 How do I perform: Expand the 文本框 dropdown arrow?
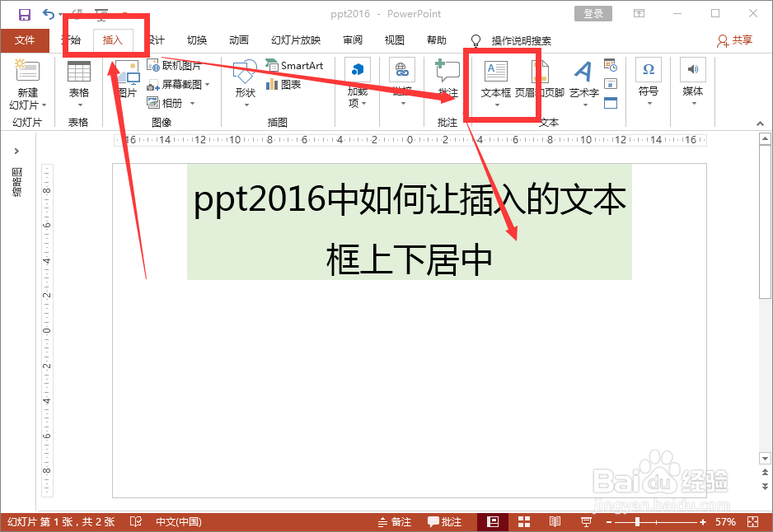pos(497,105)
